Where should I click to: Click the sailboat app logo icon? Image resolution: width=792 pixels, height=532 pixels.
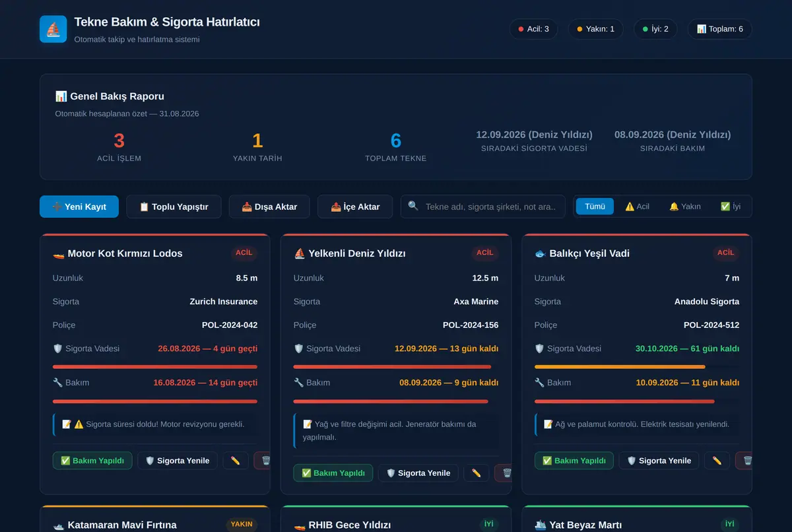(53, 29)
